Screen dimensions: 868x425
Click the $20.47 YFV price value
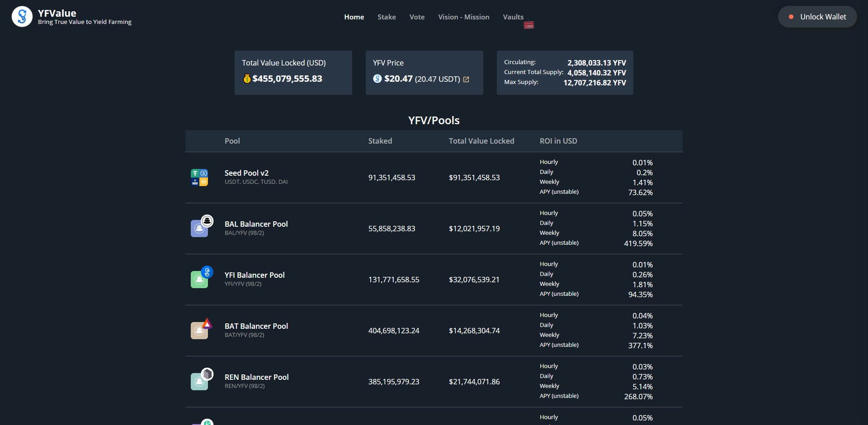[x=398, y=79]
